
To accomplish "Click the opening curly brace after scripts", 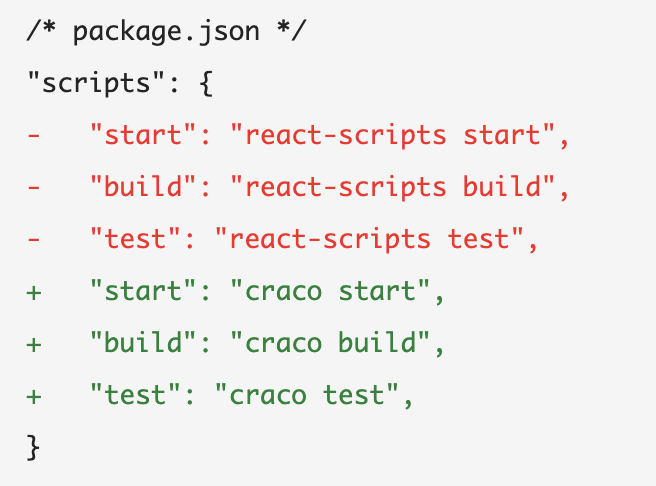I will 206,84.
